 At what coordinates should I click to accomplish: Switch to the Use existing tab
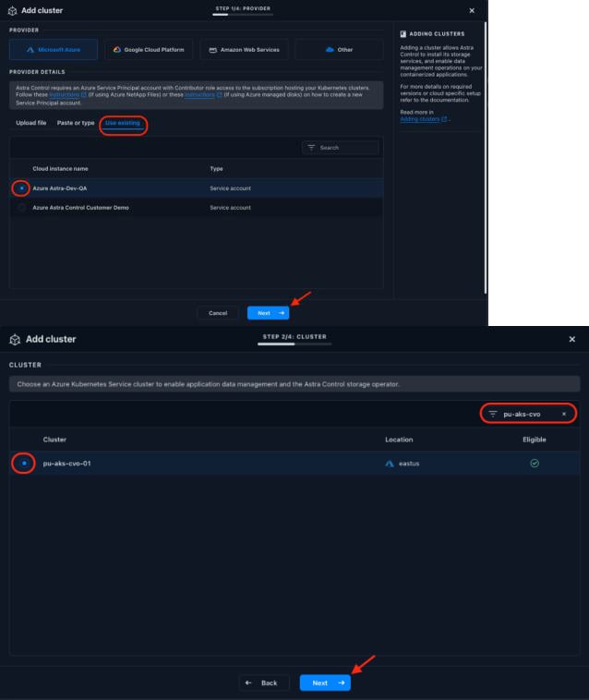click(123, 123)
